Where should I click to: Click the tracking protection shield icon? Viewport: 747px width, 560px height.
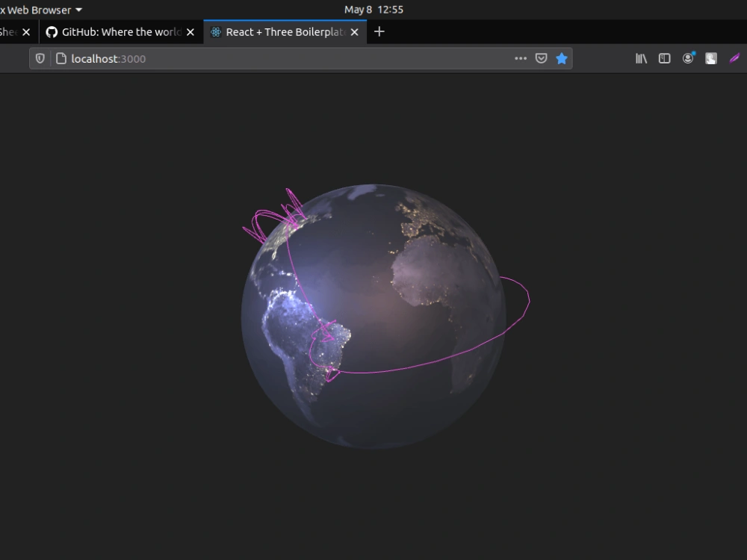[x=40, y=58]
